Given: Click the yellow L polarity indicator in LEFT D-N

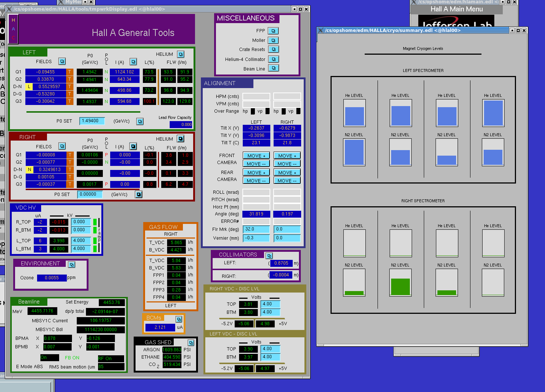Looking at the screenshot, I should (x=29, y=87).
